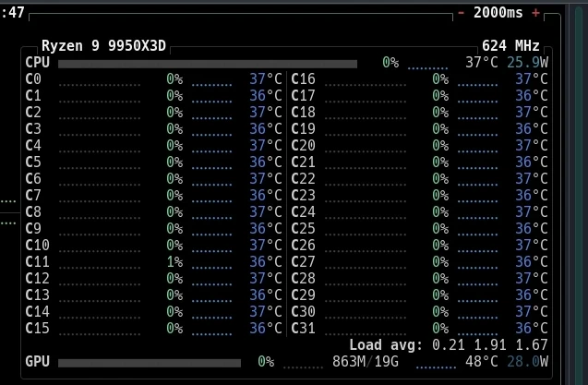Select core C26 row label
The width and height of the screenshot is (588, 385).
303,245
